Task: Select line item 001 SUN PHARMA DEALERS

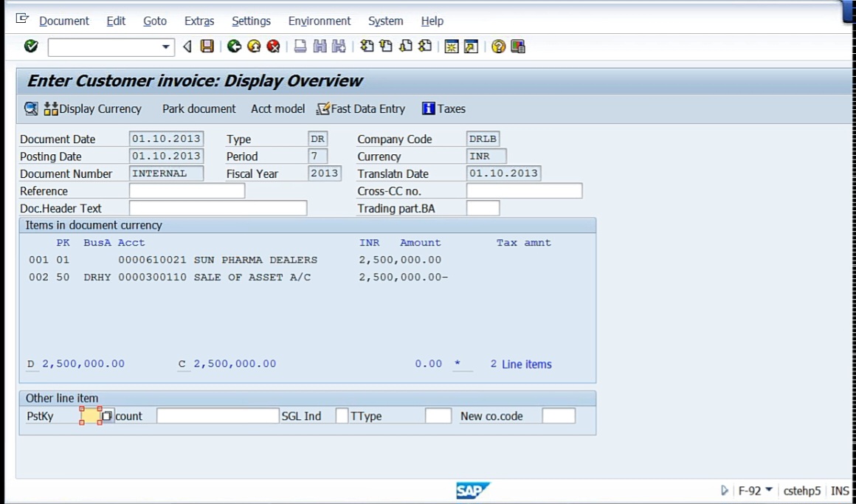Action: point(235,260)
